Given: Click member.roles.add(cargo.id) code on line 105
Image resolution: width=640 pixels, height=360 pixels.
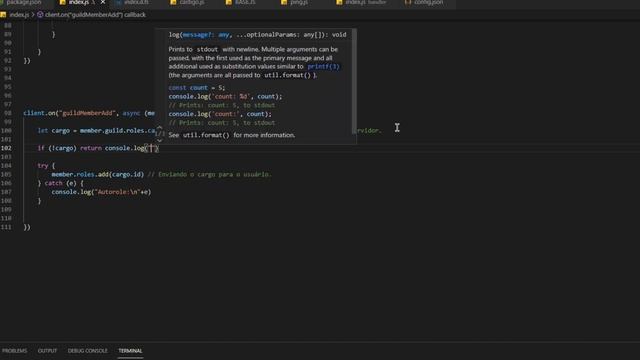Looking at the screenshot, I should (x=98, y=174).
